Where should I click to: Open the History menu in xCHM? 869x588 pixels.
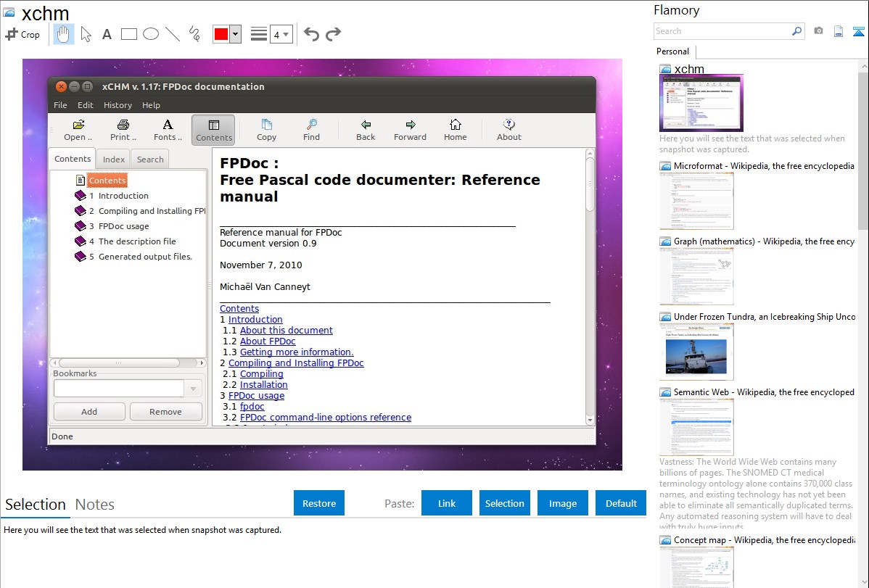pos(118,104)
